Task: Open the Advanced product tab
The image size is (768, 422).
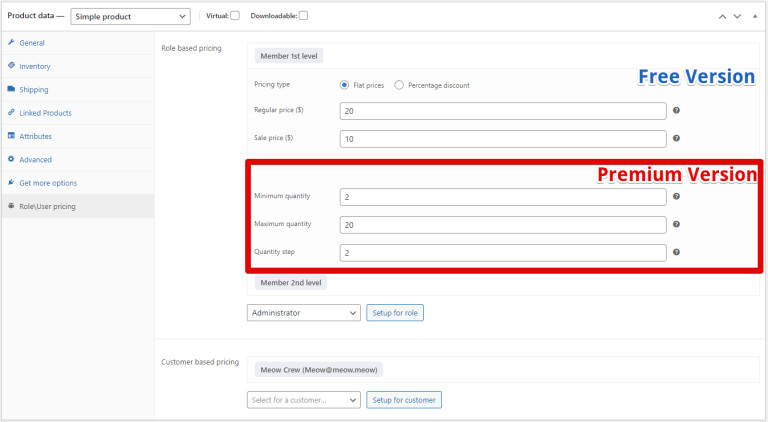Action: [x=78, y=160]
